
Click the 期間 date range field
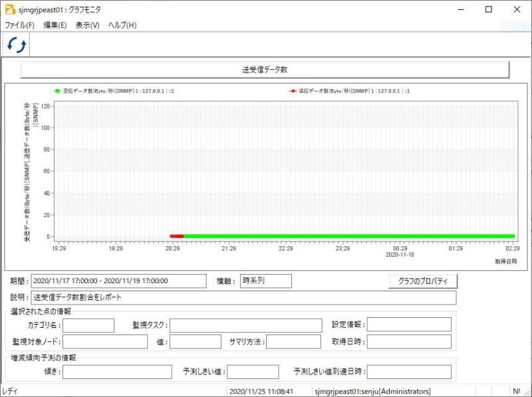(118, 281)
